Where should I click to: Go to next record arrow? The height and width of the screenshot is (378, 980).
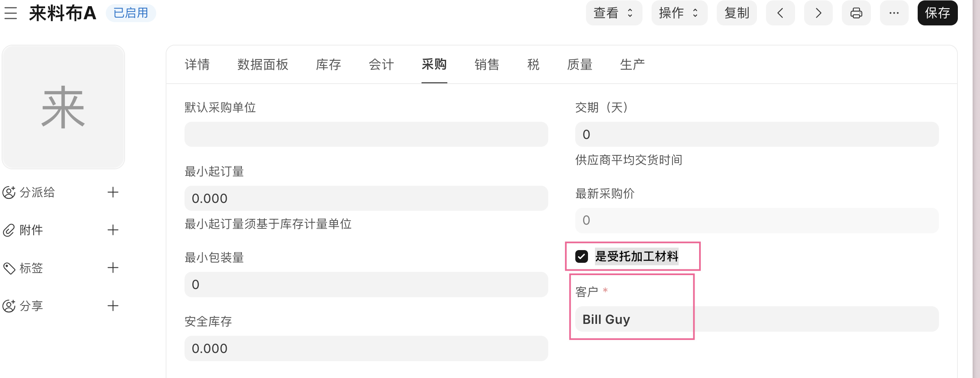click(x=818, y=13)
